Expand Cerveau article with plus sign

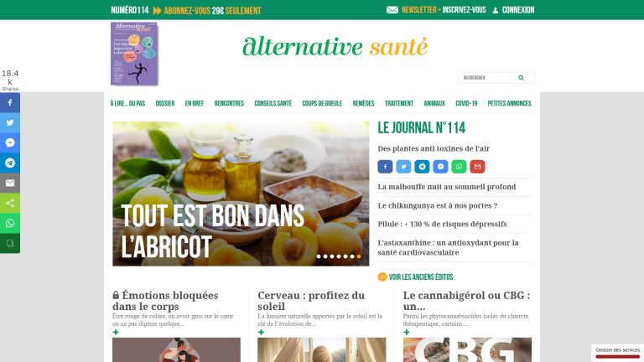point(262,332)
